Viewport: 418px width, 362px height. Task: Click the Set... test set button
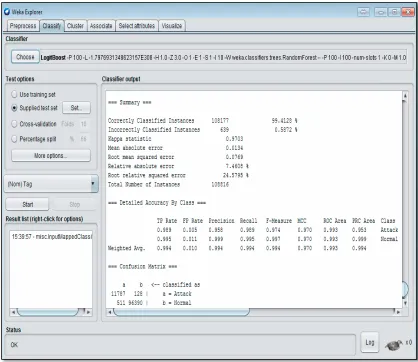76,108
